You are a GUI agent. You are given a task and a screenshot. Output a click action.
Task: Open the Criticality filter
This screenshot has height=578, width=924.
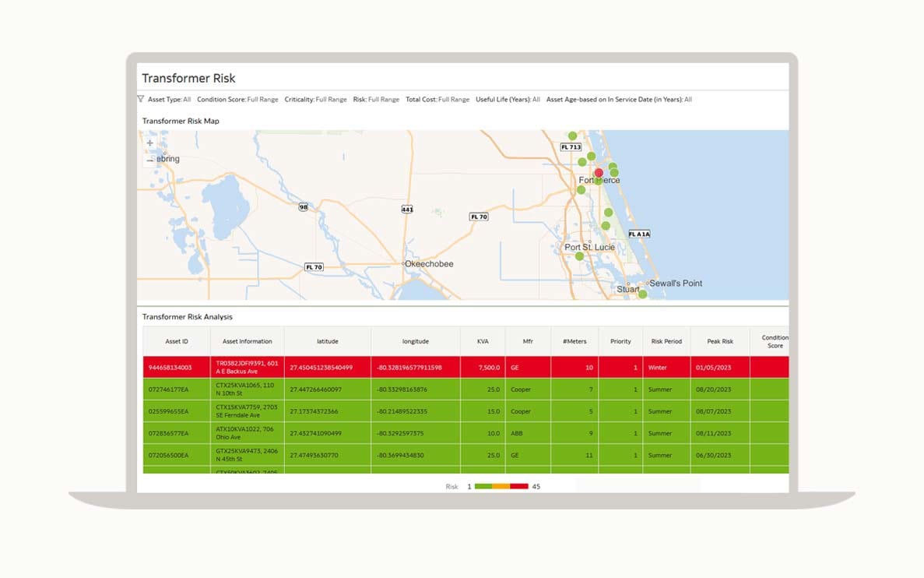[315, 100]
